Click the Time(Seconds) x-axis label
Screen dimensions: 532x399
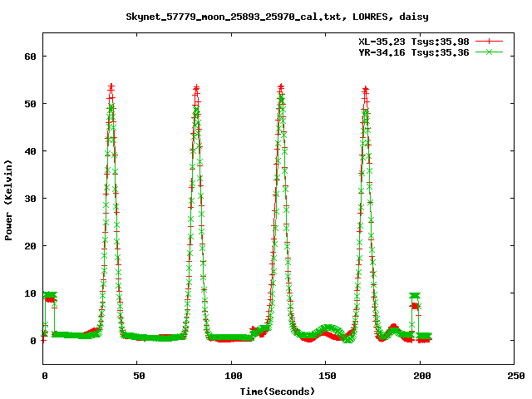coord(277,392)
